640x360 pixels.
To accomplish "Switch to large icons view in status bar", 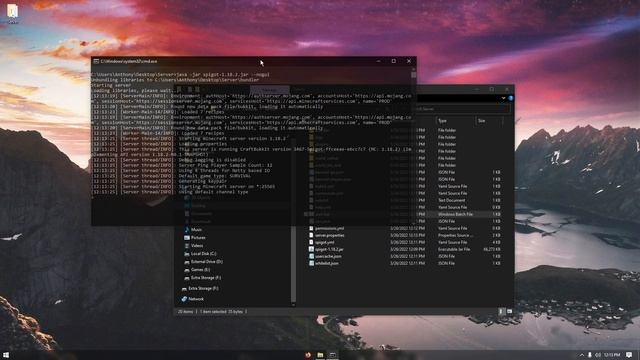I will (509, 311).
